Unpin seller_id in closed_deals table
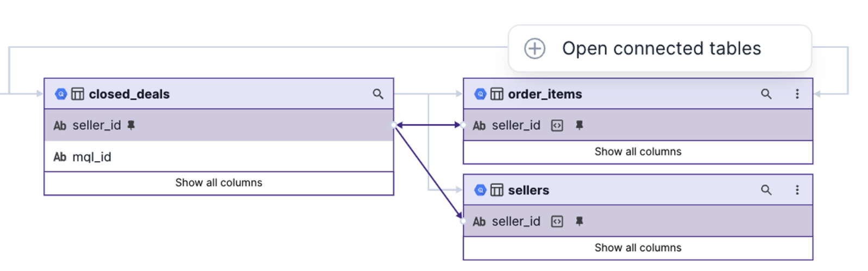The image size is (868, 271). [x=131, y=125]
